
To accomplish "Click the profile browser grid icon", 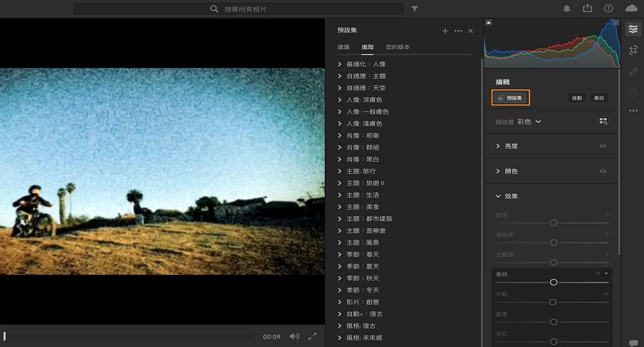I will tap(603, 121).
